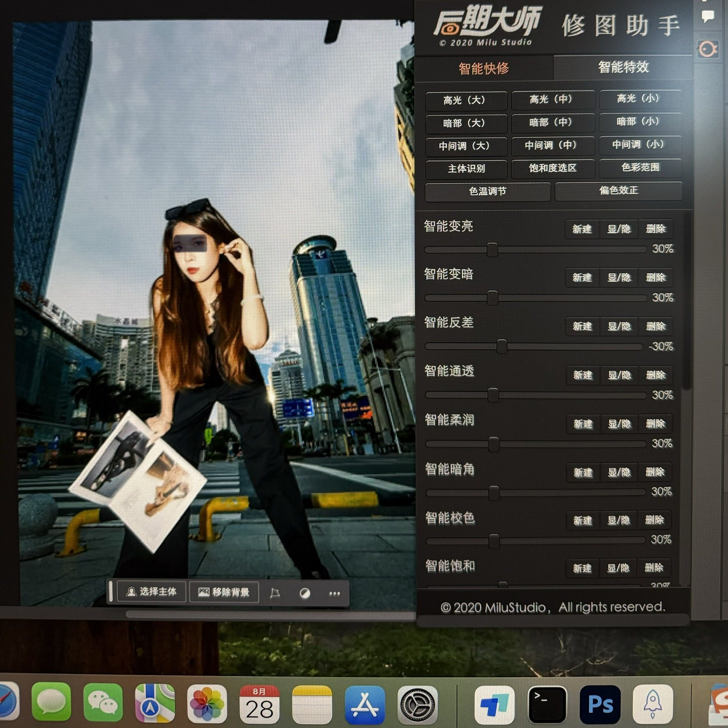This screenshot has width=728, height=728.
Task: Click the 智能变暗 slider handle
Action: (x=492, y=298)
